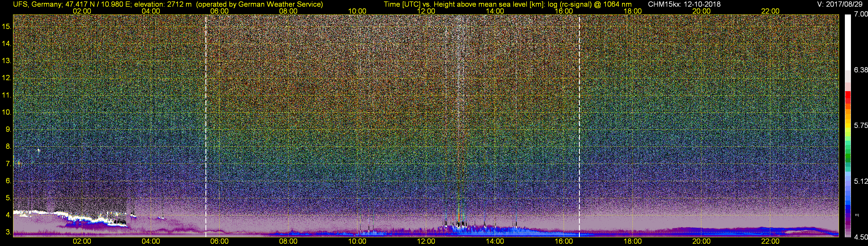The width and height of the screenshot is (868, 246).
Task: Click the 11 km height axis label
Action: click(x=7, y=96)
